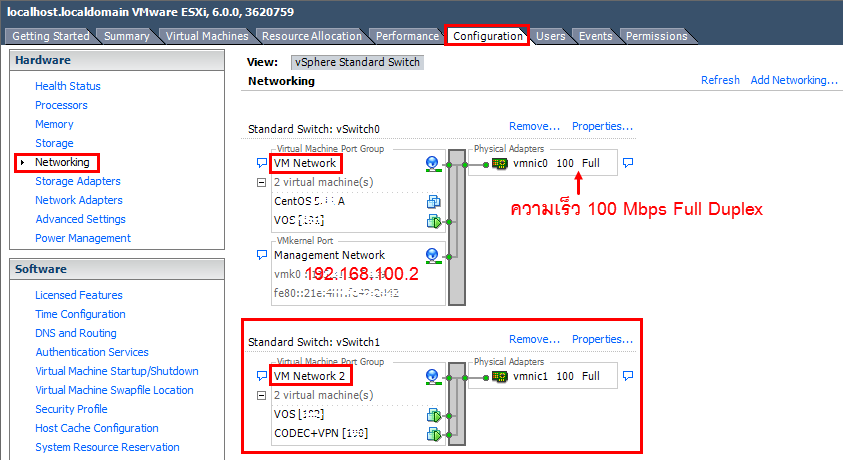Click the vSphere Standard Switch view button
The width and height of the screenshot is (843, 460).
coord(357,62)
